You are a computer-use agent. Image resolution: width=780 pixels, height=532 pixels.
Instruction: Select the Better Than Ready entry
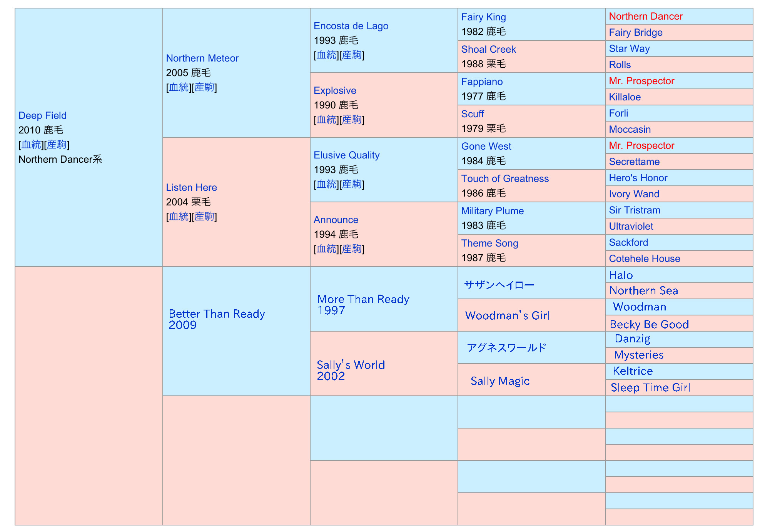point(217,314)
